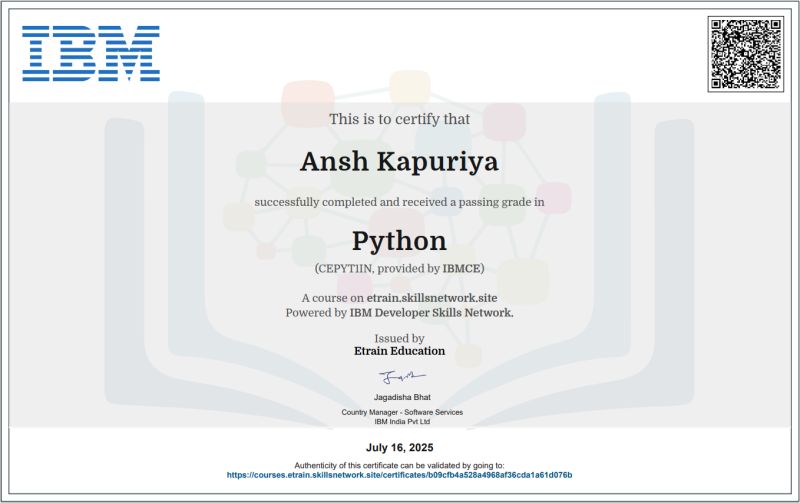Image resolution: width=800 pixels, height=503 pixels.
Task: Click the date July 16, 2025
Action: (399, 448)
